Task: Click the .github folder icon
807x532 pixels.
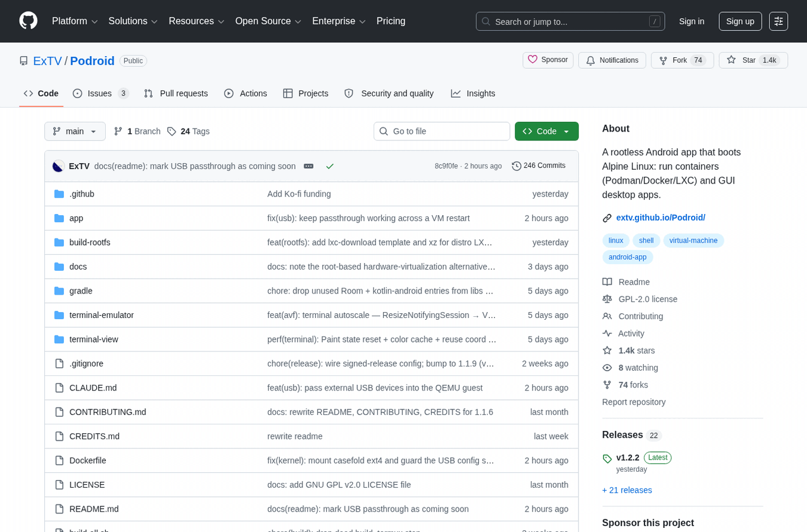Action: tap(59, 194)
